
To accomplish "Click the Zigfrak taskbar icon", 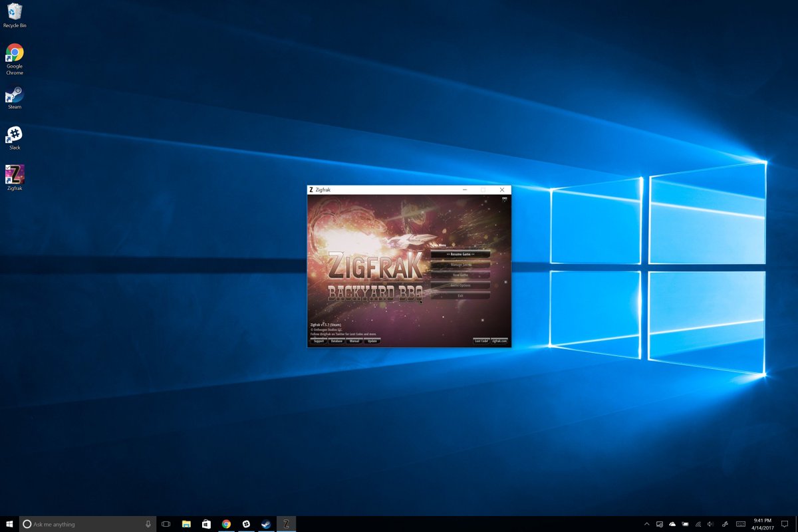I will tap(286, 524).
